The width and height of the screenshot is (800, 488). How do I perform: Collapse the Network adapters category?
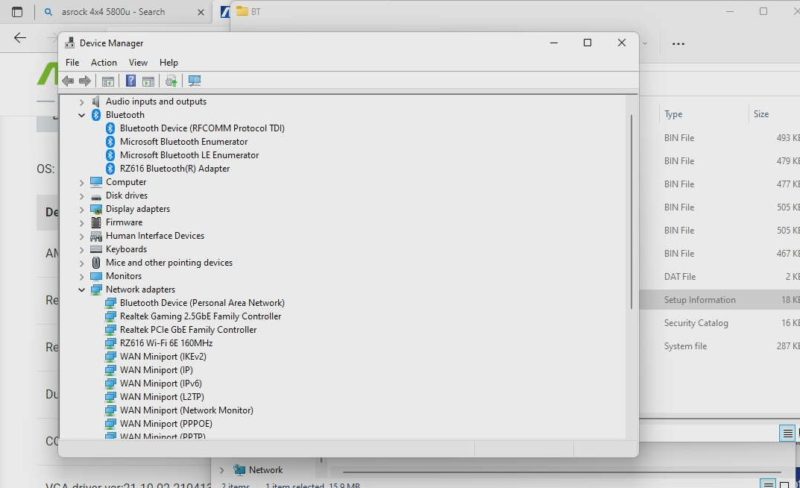[x=82, y=289]
